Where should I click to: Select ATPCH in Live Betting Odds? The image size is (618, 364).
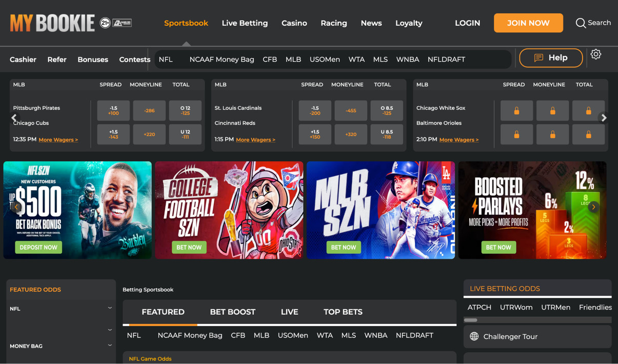tap(480, 308)
